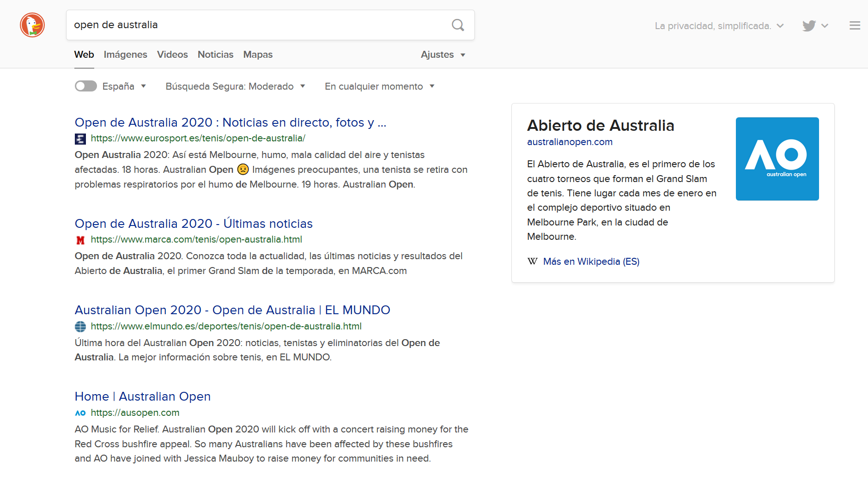Switch to the Noticias tab
868x487 pixels.
tap(215, 55)
